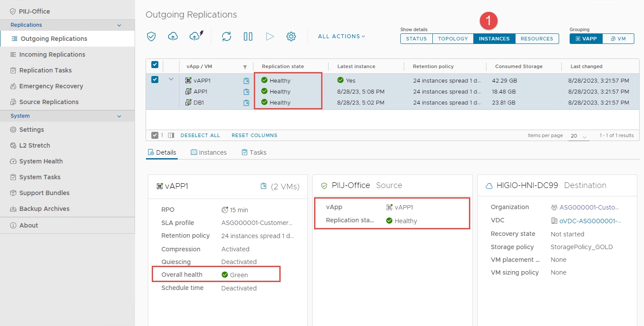Click the cloud failover lightning icon
The width and height of the screenshot is (644, 326).
click(195, 36)
